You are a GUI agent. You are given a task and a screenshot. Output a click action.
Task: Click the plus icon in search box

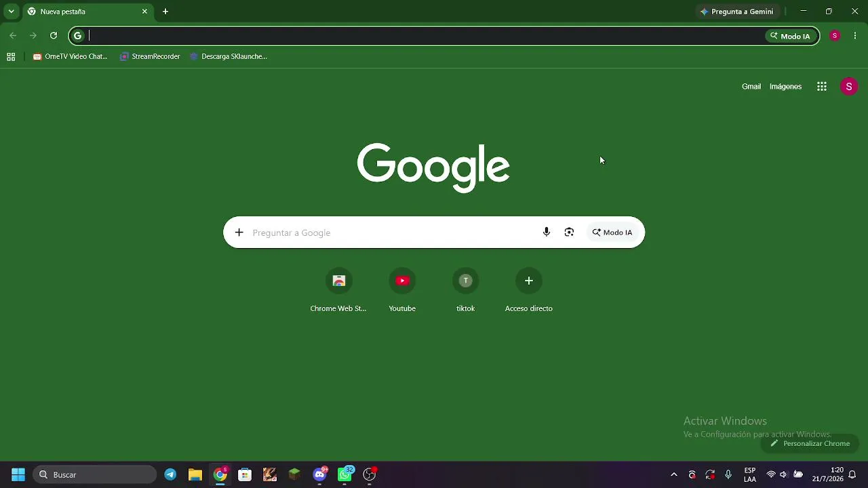pyautogui.click(x=239, y=232)
